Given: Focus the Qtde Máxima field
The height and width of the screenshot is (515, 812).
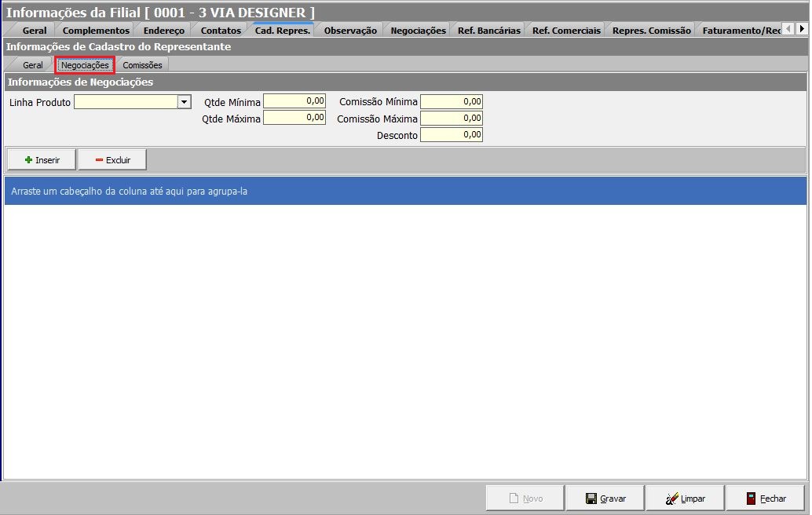Looking at the screenshot, I should tap(294, 118).
